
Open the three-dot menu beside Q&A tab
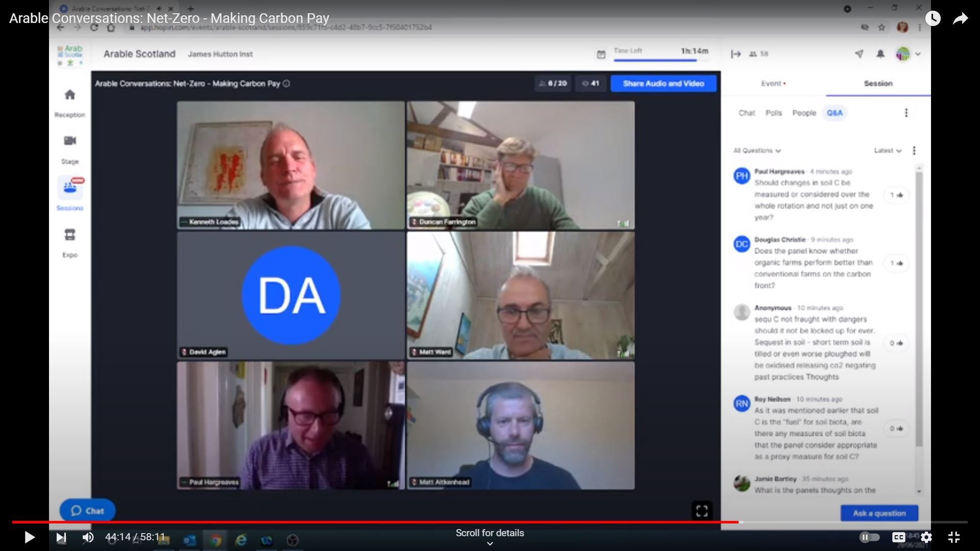[x=906, y=113]
